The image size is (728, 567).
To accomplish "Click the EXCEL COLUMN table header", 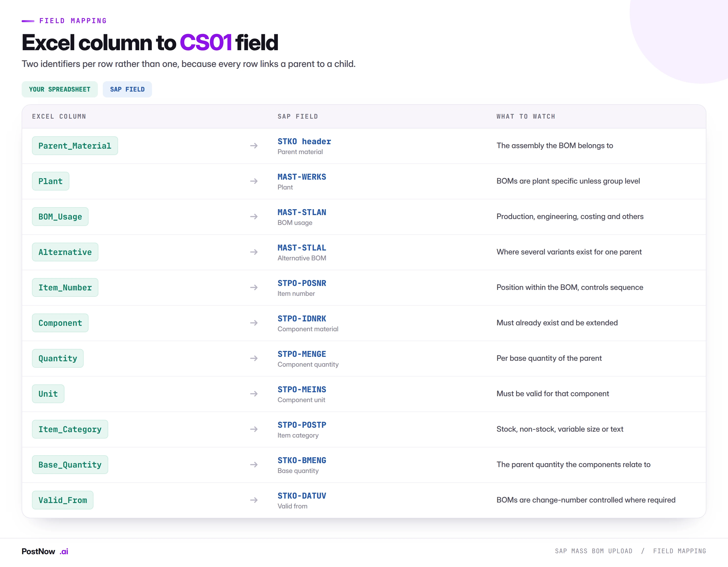I will pos(59,116).
